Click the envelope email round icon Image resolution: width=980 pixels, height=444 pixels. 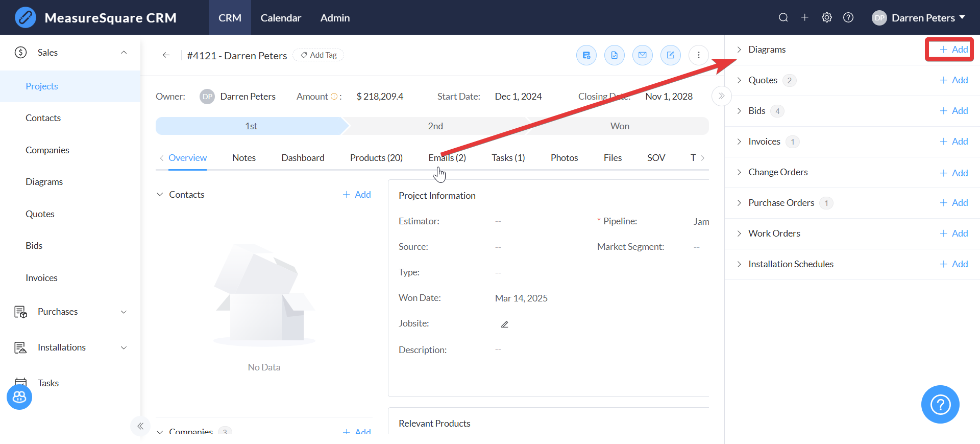(x=643, y=55)
